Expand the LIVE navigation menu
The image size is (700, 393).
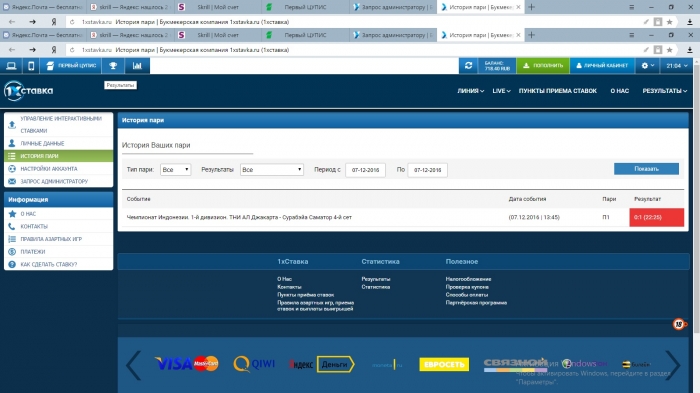(501, 91)
